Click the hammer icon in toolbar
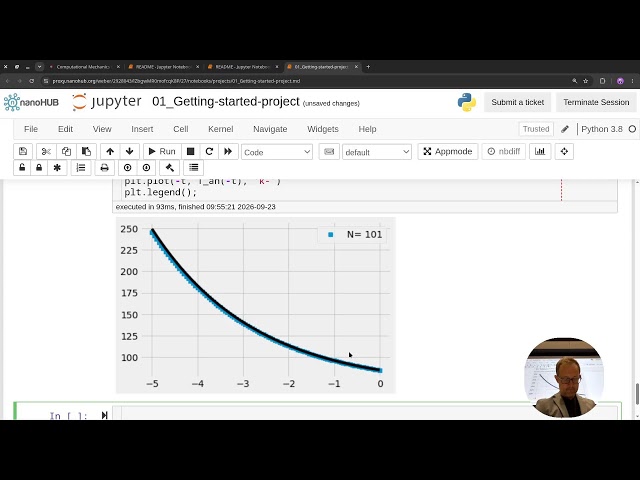Viewport: 640px width, 480px height. point(169,167)
